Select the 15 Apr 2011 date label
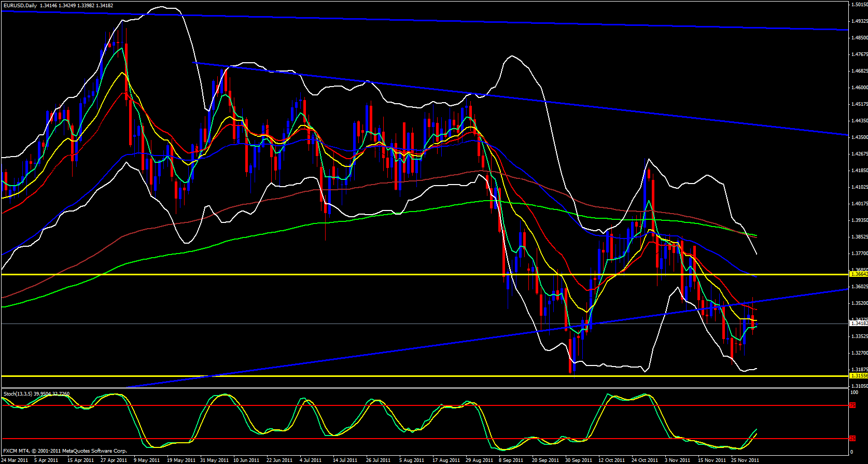 [81, 460]
